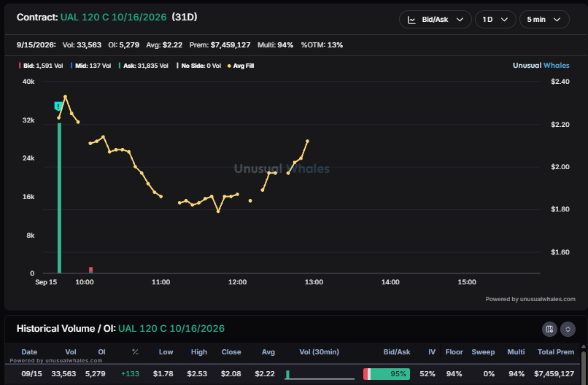The height and width of the screenshot is (385, 588).
Task: Sort table by IV column header
Action: (x=432, y=351)
